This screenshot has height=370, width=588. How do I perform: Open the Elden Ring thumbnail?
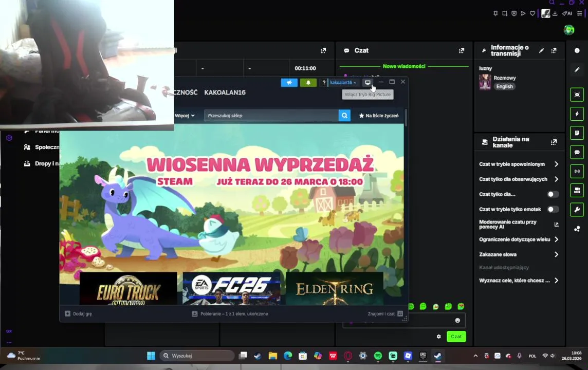[335, 288]
